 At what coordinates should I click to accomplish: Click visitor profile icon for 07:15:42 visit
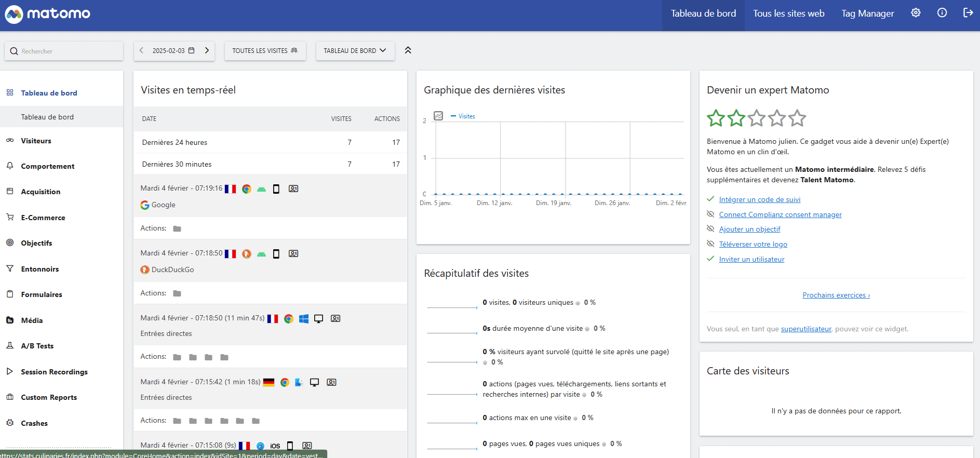(331, 382)
